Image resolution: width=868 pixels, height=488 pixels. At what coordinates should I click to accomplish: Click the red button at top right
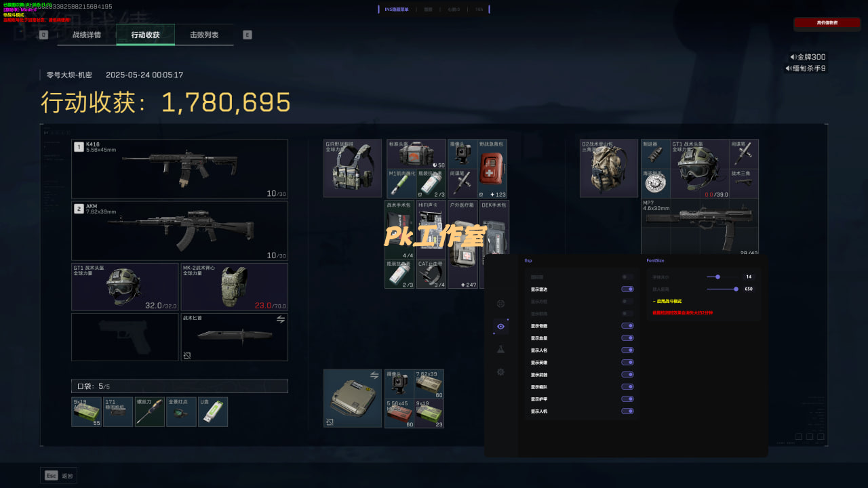(x=827, y=23)
